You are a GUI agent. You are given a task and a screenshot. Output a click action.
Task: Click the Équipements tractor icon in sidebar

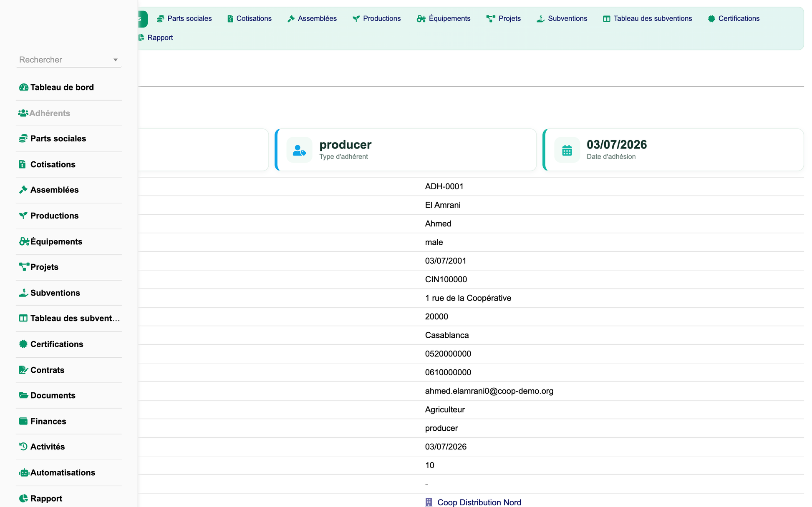pyautogui.click(x=24, y=241)
